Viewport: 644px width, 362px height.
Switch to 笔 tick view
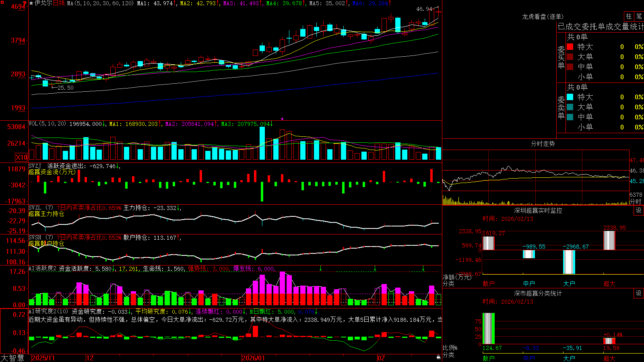click(x=639, y=16)
